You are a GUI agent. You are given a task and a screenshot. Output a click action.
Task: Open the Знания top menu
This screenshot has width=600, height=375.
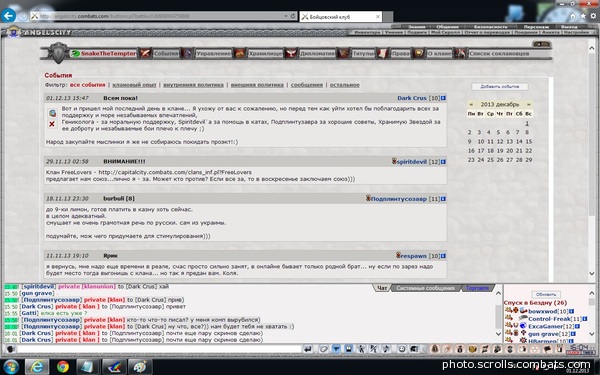(x=416, y=27)
